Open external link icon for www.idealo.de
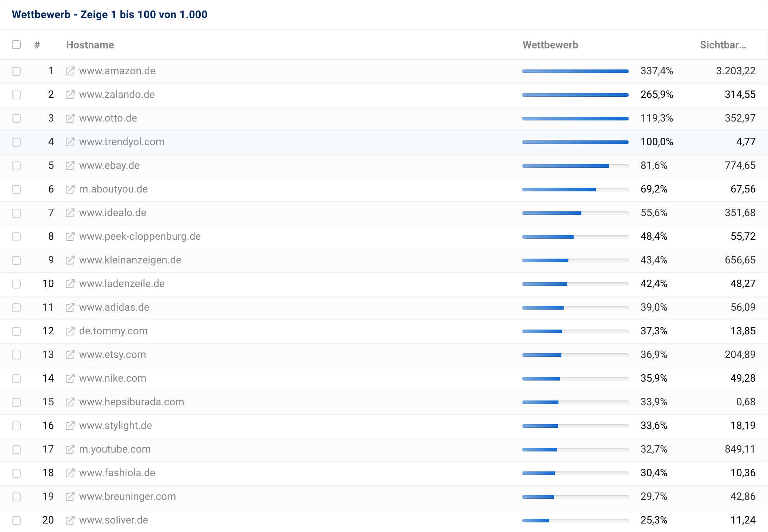The width and height of the screenshot is (768, 532). 70,213
